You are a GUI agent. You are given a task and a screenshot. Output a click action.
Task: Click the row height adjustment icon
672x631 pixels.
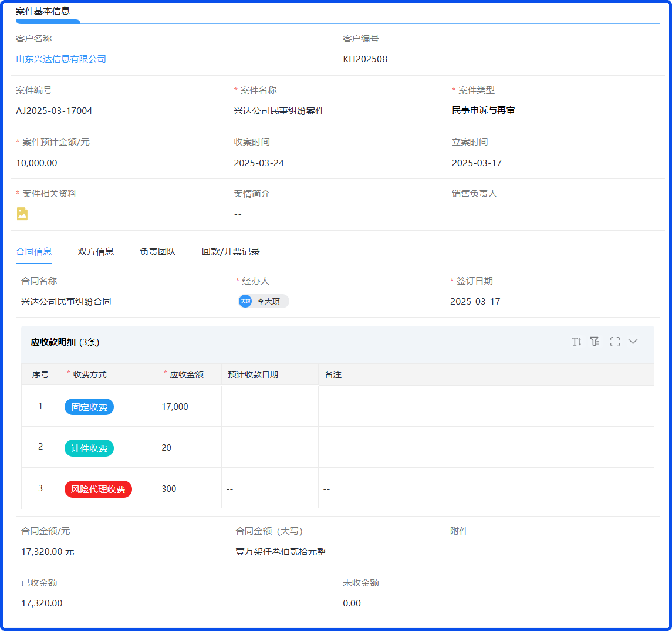click(576, 342)
